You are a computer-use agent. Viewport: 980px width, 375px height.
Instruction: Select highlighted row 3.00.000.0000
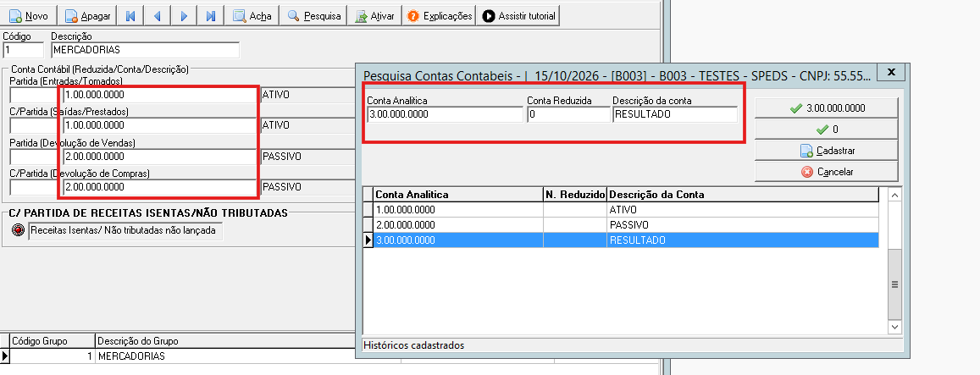pos(621,240)
